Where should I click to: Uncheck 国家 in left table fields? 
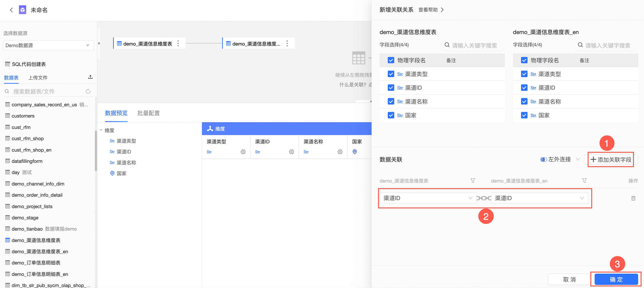pyautogui.click(x=391, y=115)
